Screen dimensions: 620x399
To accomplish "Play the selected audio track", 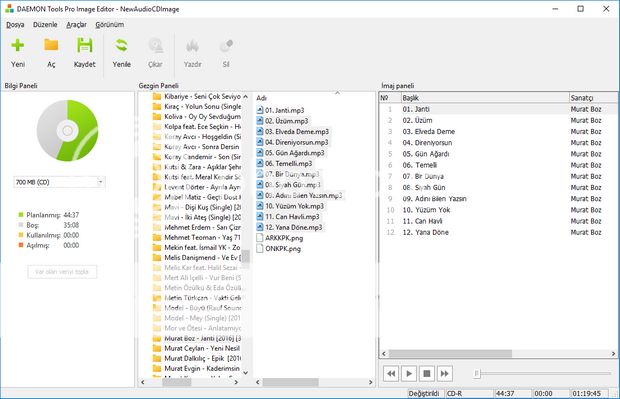I will click(x=409, y=373).
